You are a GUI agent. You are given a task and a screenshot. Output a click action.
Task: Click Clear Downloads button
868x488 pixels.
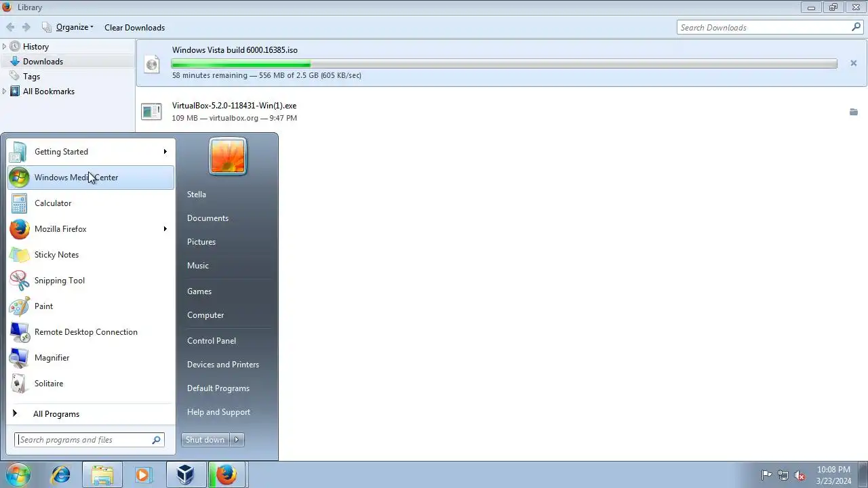pyautogui.click(x=134, y=28)
